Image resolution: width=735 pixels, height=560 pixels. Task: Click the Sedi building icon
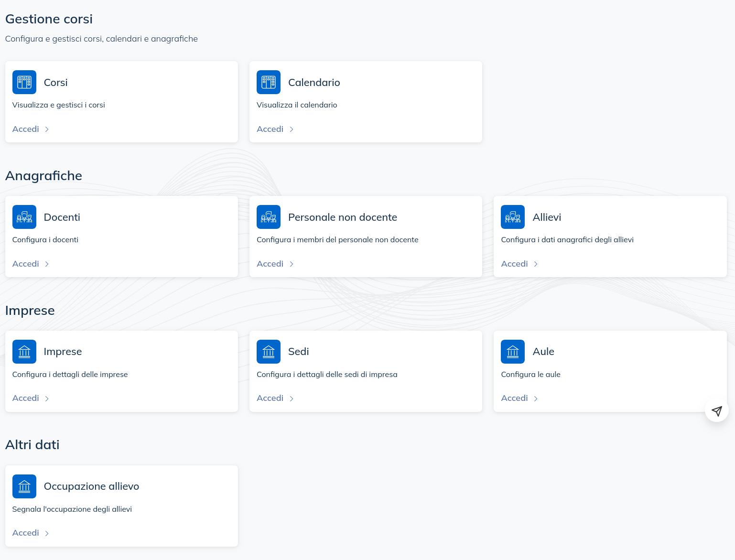[269, 352]
